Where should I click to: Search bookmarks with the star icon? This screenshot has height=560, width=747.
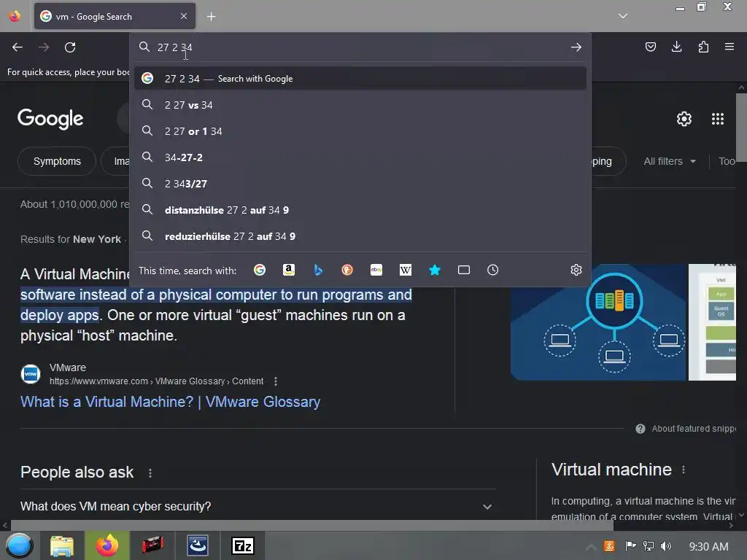(x=435, y=270)
